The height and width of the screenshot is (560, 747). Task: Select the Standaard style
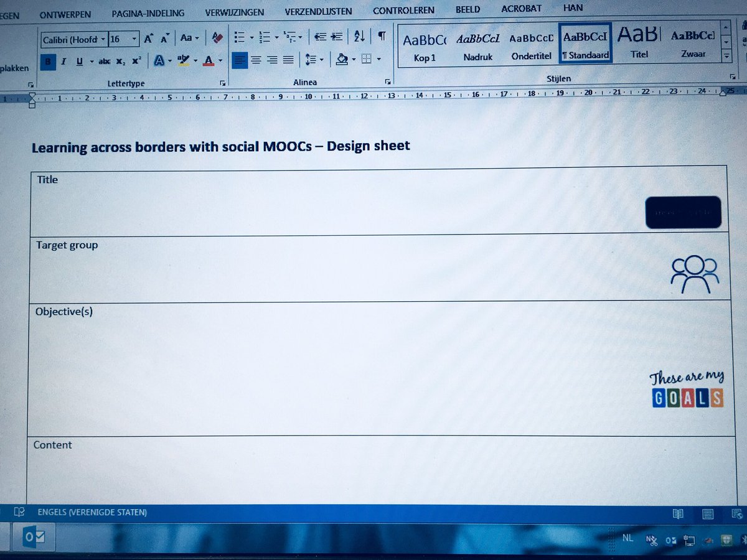click(585, 44)
